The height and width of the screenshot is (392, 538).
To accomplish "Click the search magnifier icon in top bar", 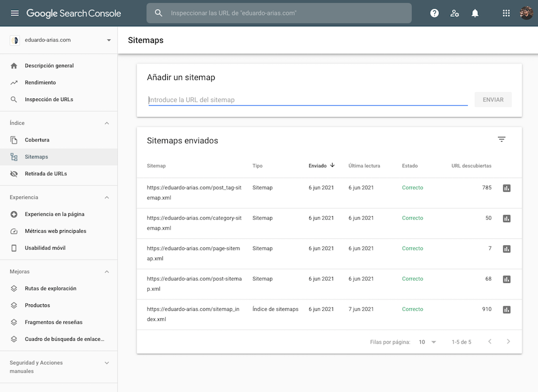I will point(158,13).
